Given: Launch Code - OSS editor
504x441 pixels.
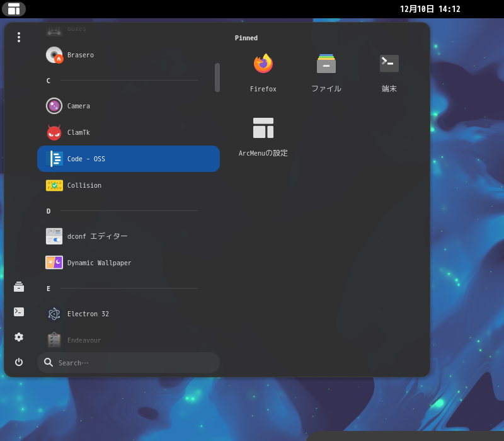Looking at the screenshot, I should (x=129, y=159).
